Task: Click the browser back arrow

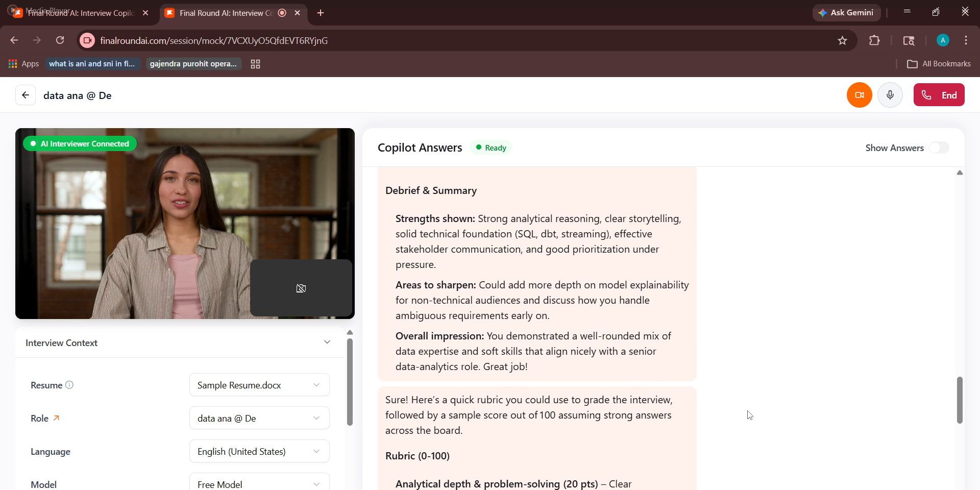Action: (14, 40)
